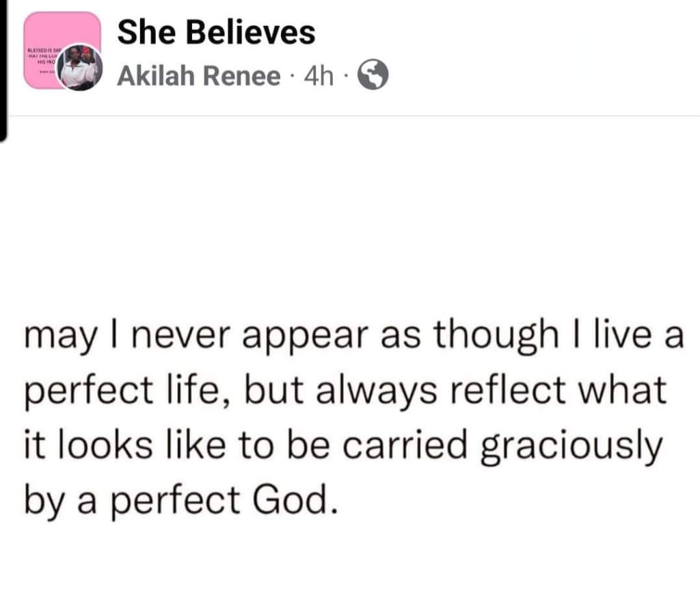700x591 pixels.
Task: Open Akilah Renee's circular profile picture
Action: point(79,68)
